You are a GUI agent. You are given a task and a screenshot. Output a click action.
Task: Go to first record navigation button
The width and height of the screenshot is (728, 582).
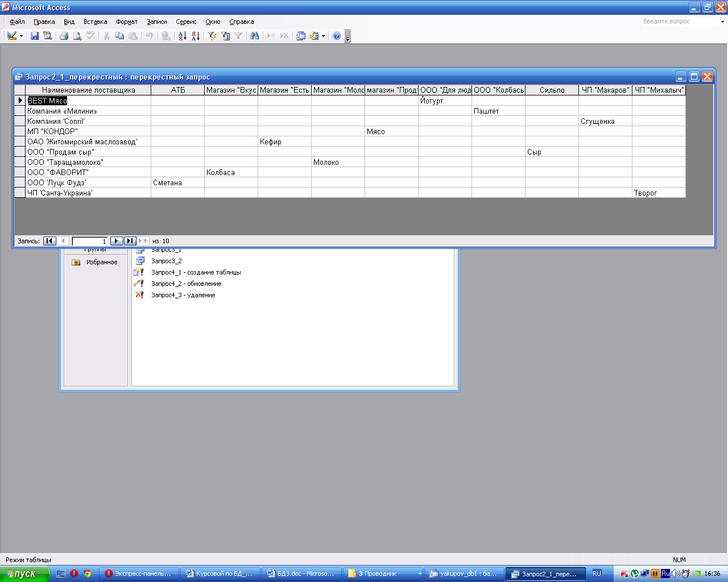point(49,241)
